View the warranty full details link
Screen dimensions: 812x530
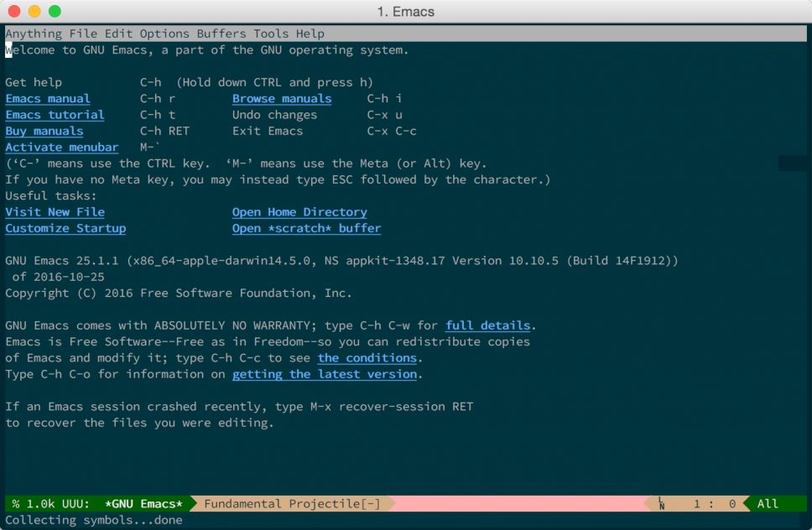[488, 325]
